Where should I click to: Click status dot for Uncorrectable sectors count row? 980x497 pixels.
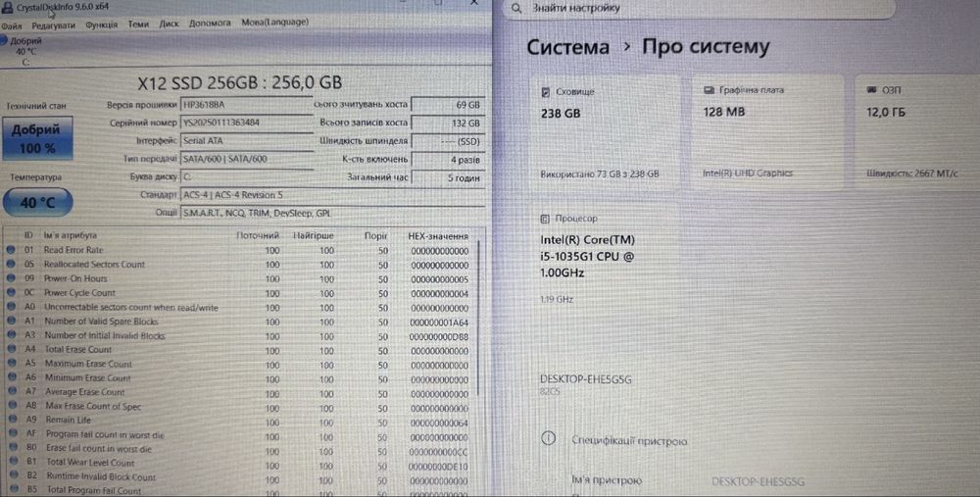point(11,306)
